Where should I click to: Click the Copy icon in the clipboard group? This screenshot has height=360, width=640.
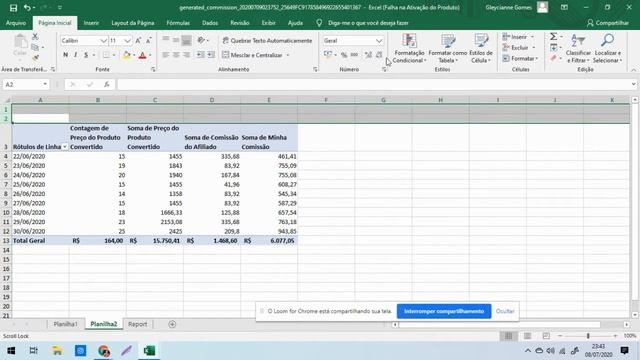[35, 47]
